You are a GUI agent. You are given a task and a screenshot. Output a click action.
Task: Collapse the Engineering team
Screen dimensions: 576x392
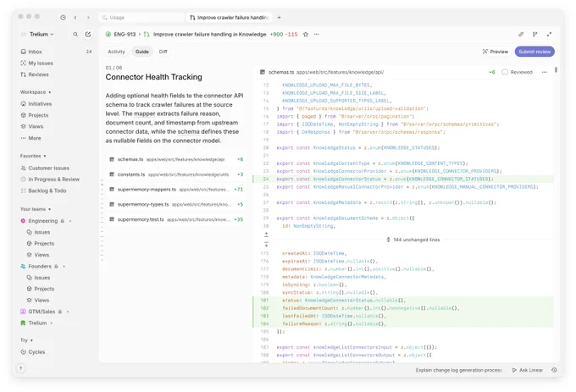pos(70,221)
